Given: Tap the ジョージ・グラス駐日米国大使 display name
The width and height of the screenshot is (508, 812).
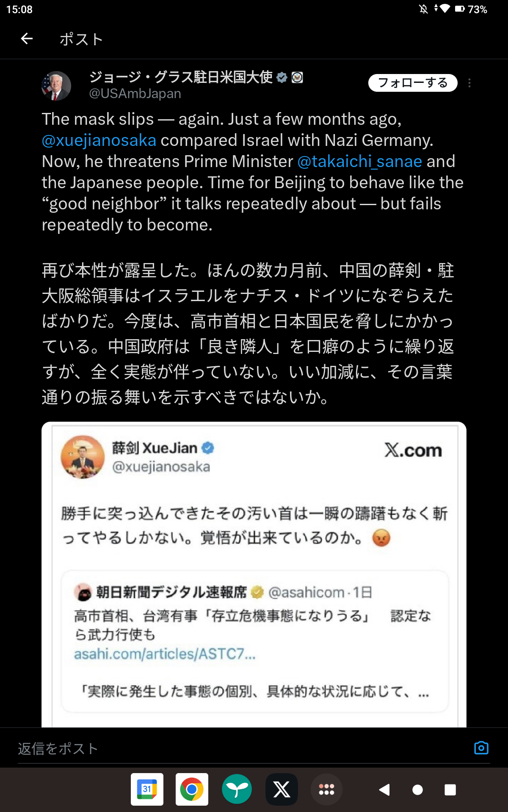Looking at the screenshot, I should [x=181, y=77].
